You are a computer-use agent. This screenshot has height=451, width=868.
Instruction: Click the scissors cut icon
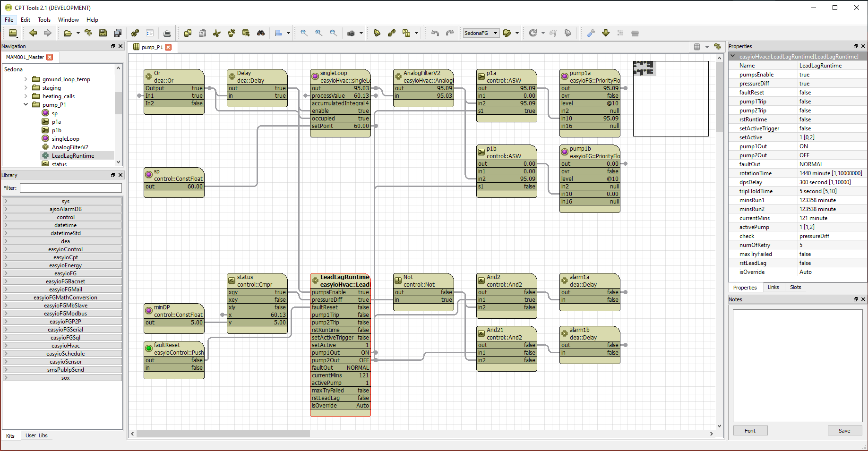217,33
